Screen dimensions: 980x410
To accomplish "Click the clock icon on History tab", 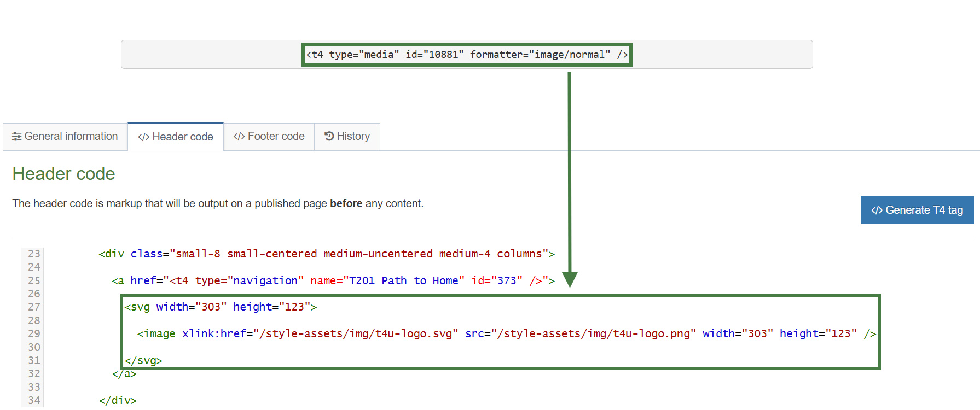I will point(329,136).
